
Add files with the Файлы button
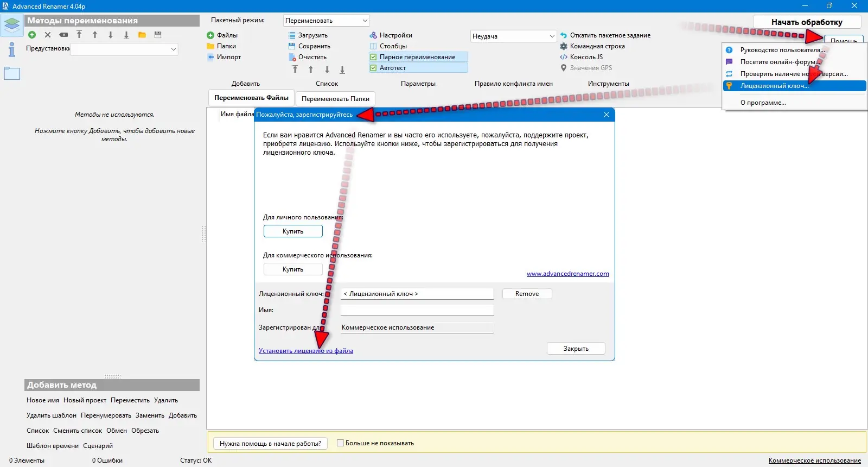pyautogui.click(x=222, y=35)
